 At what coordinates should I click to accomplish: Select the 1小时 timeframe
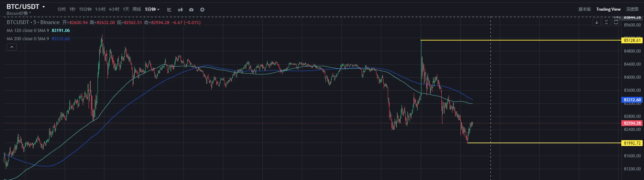100,9
